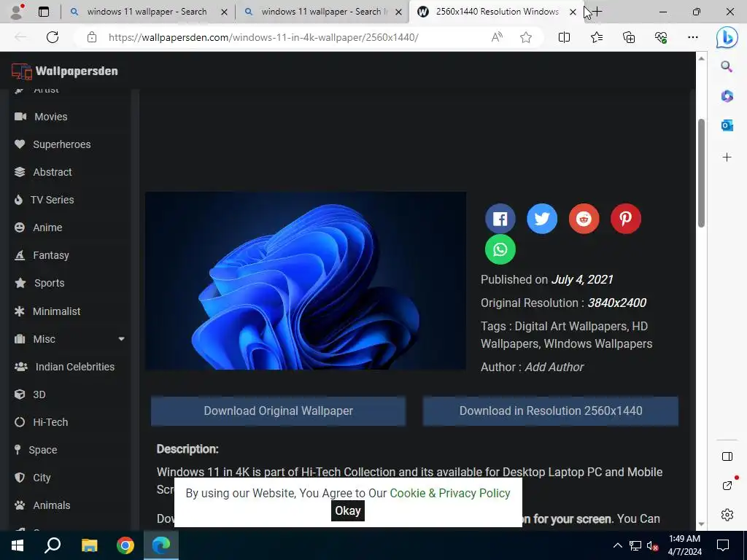The height and width of the screenshot is (560, 747).
Task: Open Windows Start menu
Action: click(x=18, y=545)
